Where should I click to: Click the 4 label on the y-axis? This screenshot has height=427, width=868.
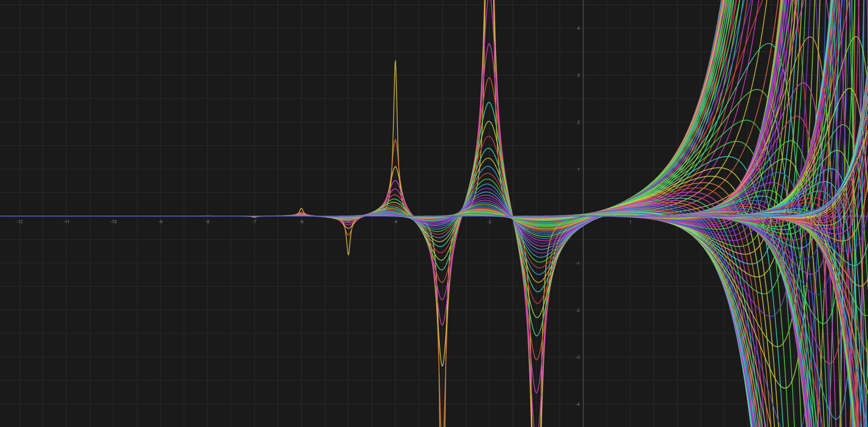tap(578, 28)
